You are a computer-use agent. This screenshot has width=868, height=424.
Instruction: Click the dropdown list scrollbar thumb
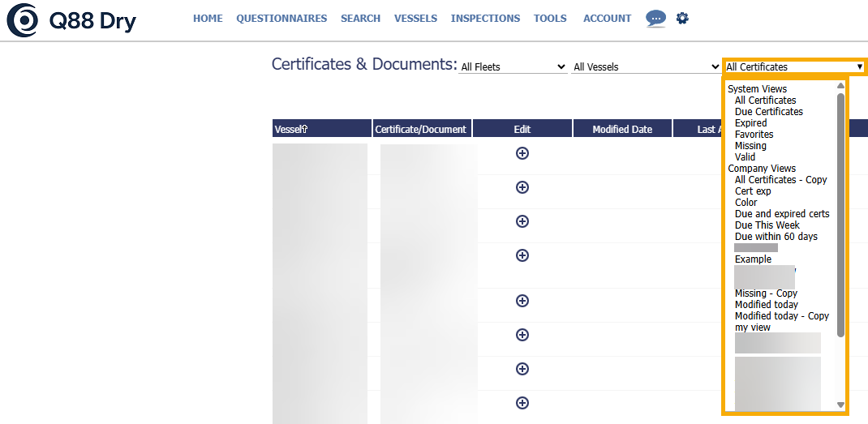pos(841,215)
